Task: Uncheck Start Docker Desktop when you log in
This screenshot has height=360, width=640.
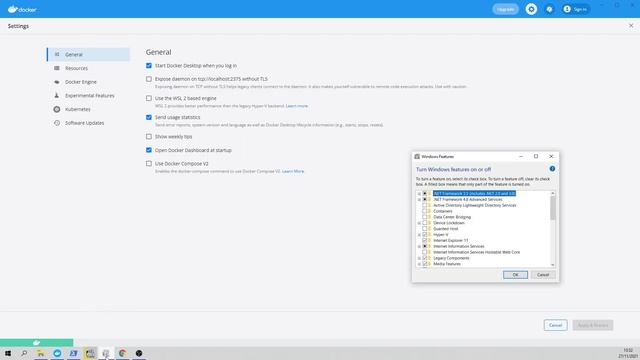Action: tap(149, 65)
